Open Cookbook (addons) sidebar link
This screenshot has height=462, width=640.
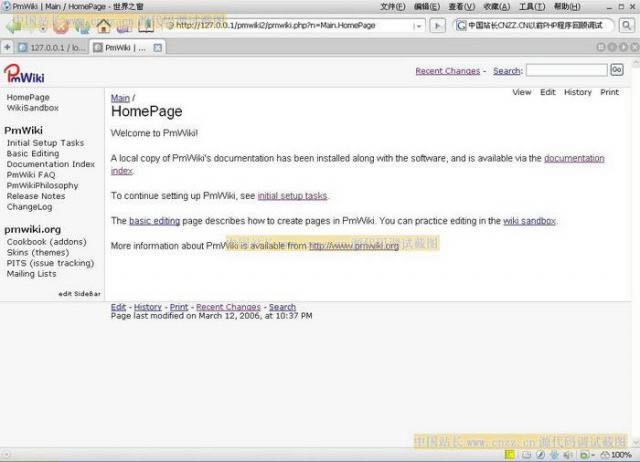click(x=47, y=242)
